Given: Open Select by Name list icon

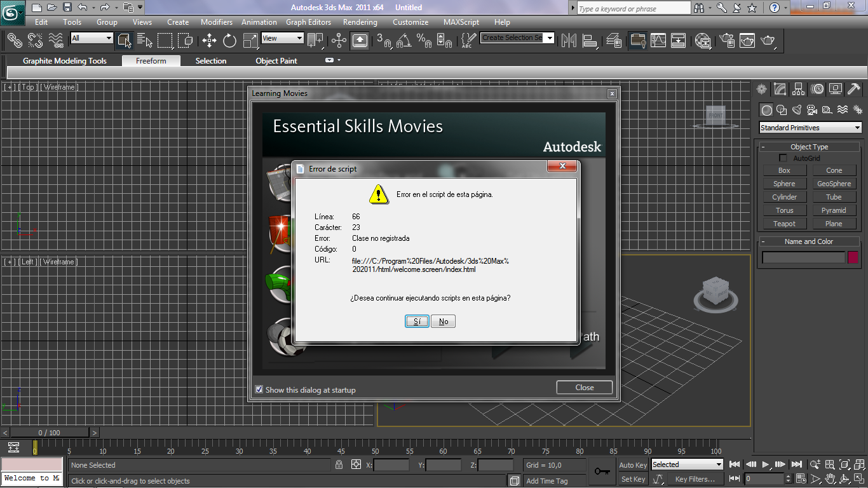Looking at the screenshot, I should click(145, 41).
